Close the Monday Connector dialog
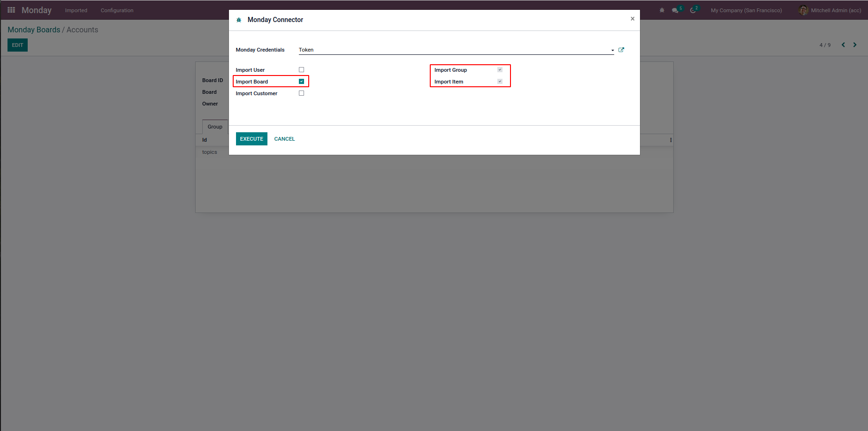The image size is (868, 431). [x=632, y=19]
